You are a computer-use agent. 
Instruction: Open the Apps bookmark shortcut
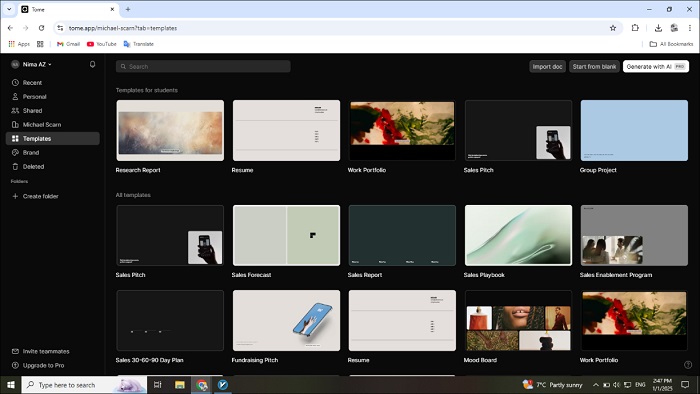point(19,44)
